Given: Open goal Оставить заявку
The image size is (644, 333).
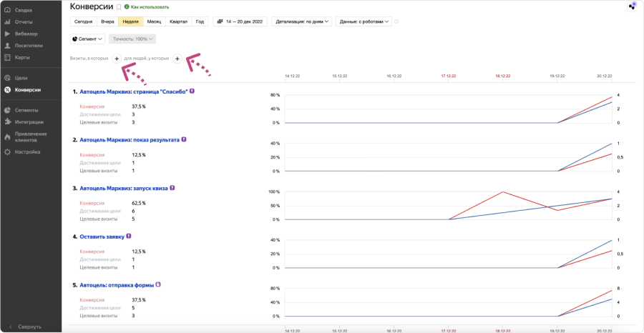Looking at the screenshot, I should 102,237.
